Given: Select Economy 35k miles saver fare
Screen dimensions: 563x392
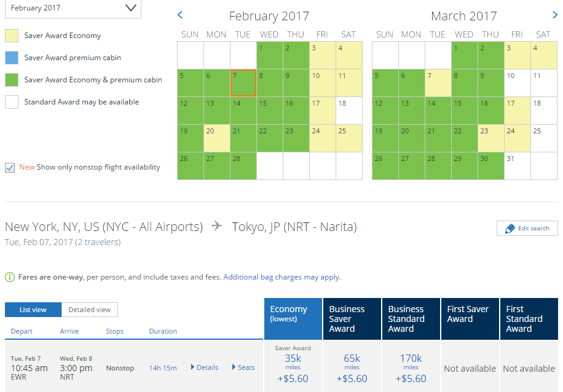Looking at the screenshot, I should click(293, 367).
